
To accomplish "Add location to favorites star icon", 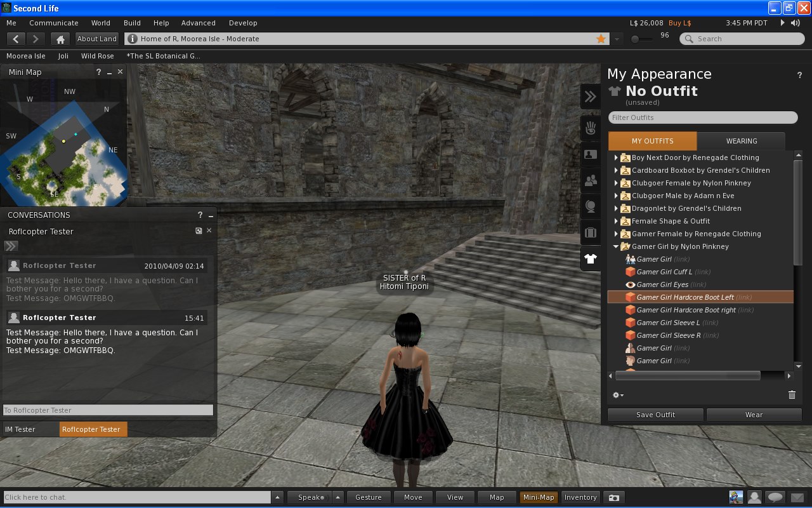I will [601, 39].
